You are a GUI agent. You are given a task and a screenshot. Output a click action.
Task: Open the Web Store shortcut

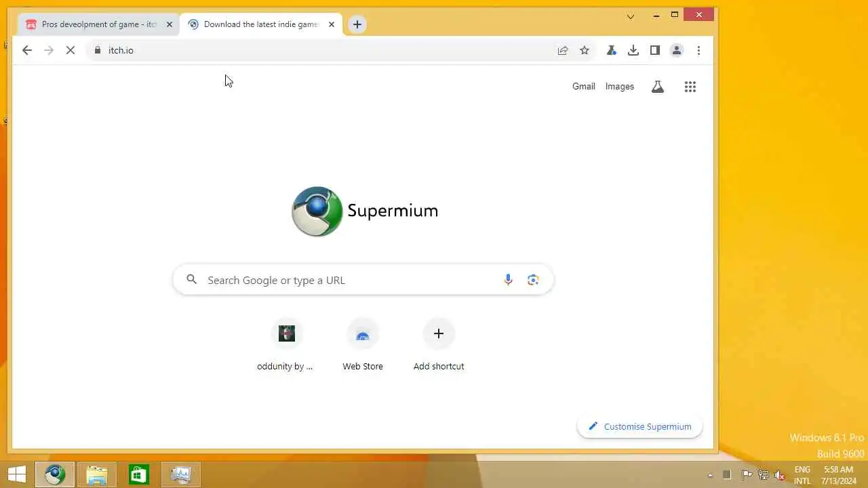[363, 345]
